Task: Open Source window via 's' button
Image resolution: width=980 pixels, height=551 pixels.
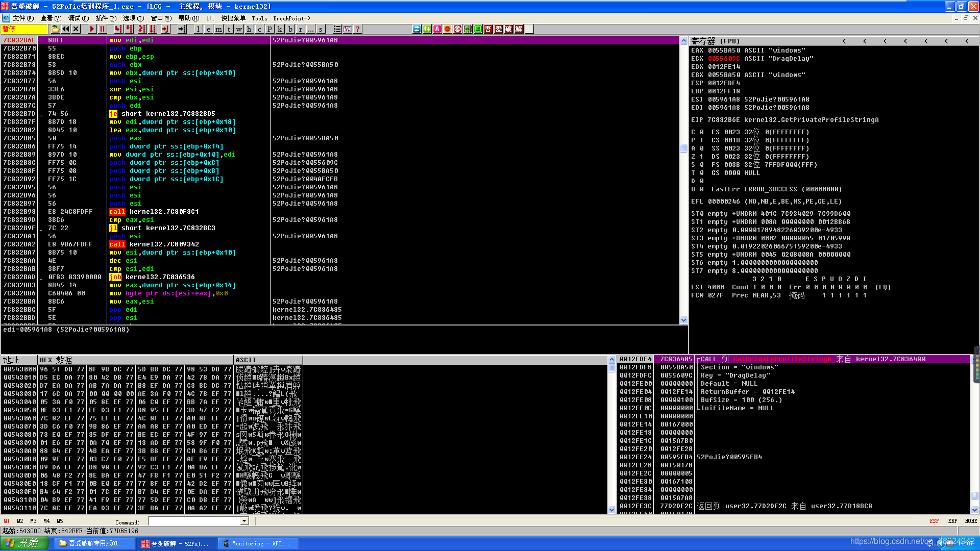Action: (321, 29)
